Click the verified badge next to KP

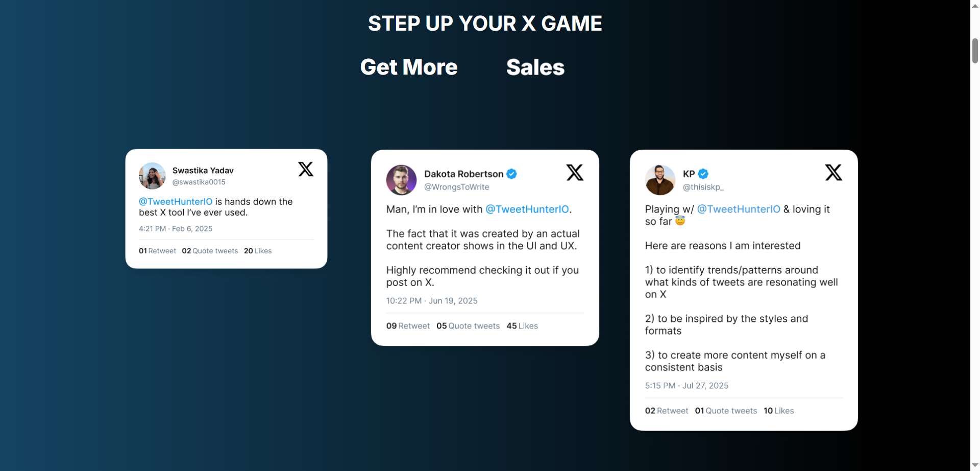[703, 174]
